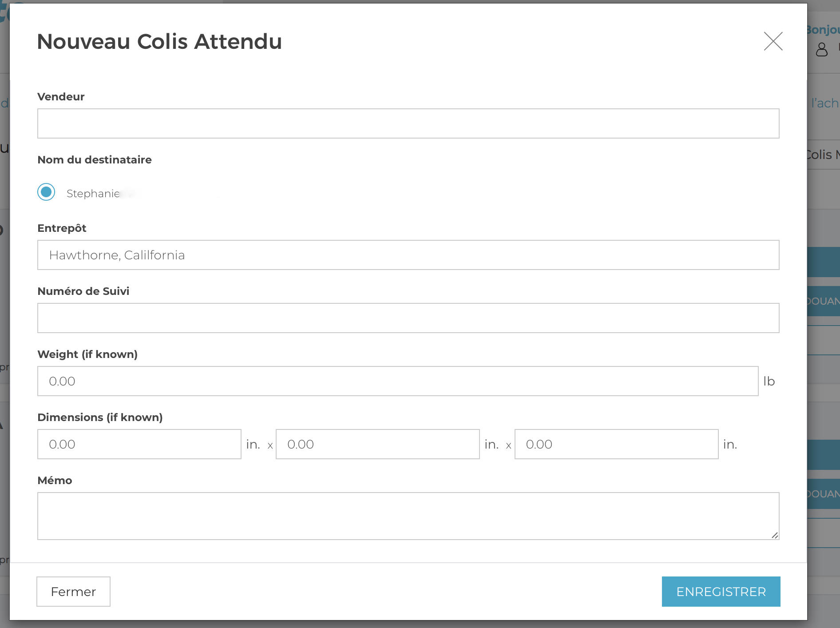Select the first Dimensions input box
The width and height of the screenshot is (840, 628).
point(139,444)
